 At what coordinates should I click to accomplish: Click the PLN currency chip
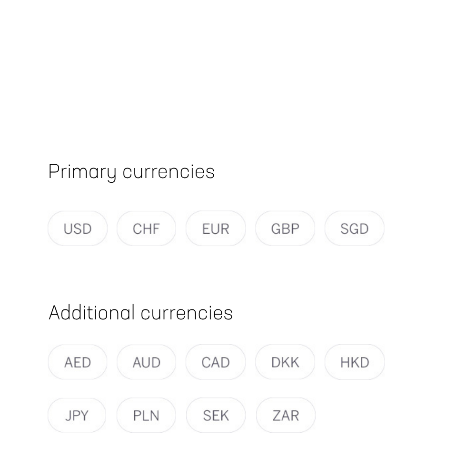146,415
